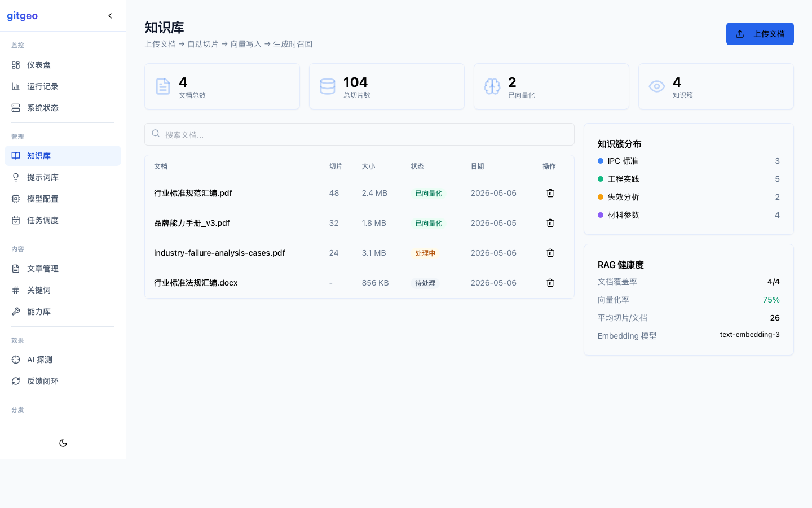The width and height of the screenshot is (812, 508).
Task: Delete 行业标准规范汇编.pdf with trash icon
Action: 550,193
